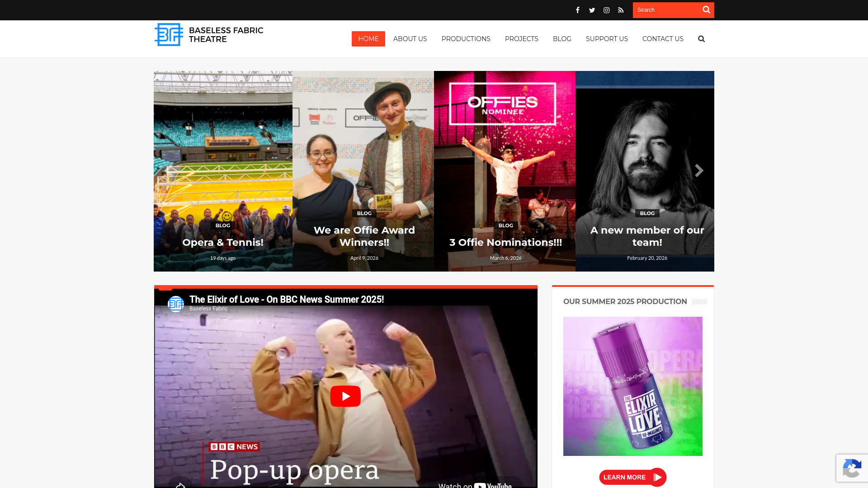Open We are Offie Award Winners!! post
This screenshot has width=868, height=488.
[x=364, y=236]
